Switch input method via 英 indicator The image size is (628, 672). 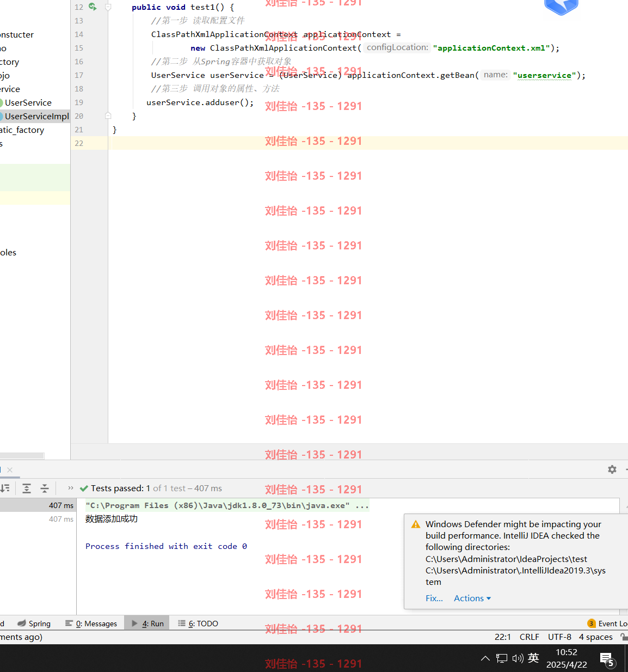[533, 658]
